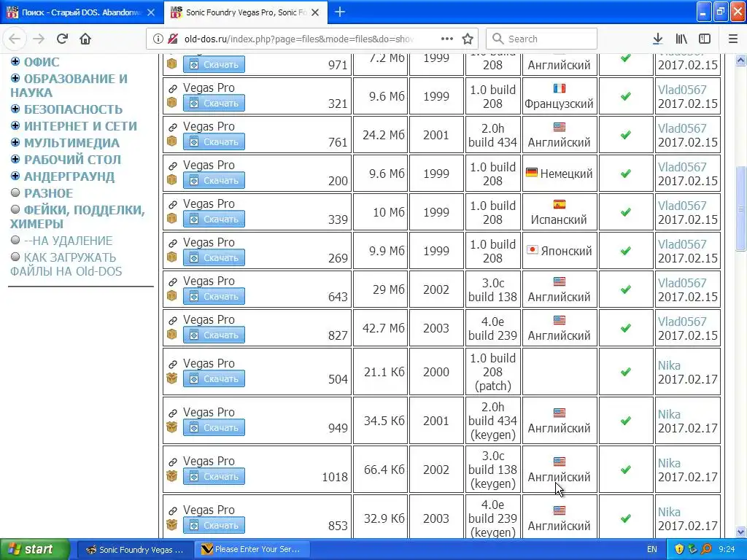This screenshot has height=560, width=747.
Task: Click package icon in the 643 downloads row
Action: pos(172,296)
